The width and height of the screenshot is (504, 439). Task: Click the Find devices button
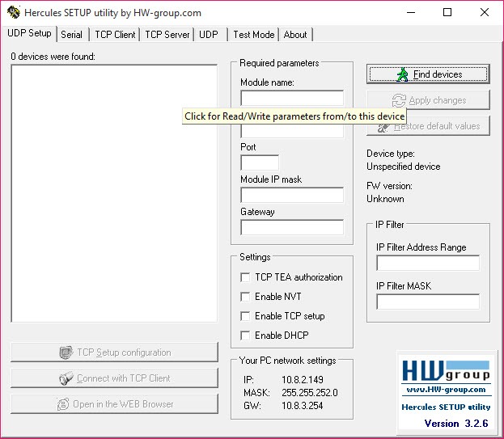pos(428,74)
